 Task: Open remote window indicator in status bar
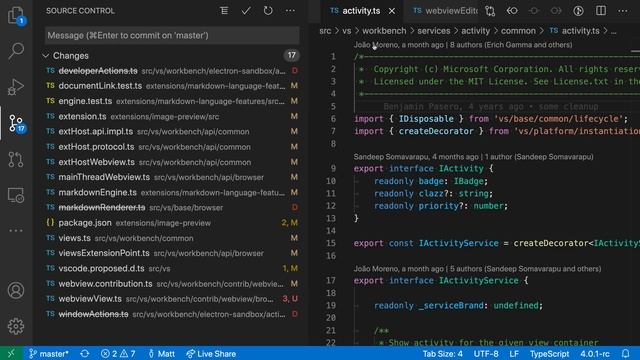11,353
